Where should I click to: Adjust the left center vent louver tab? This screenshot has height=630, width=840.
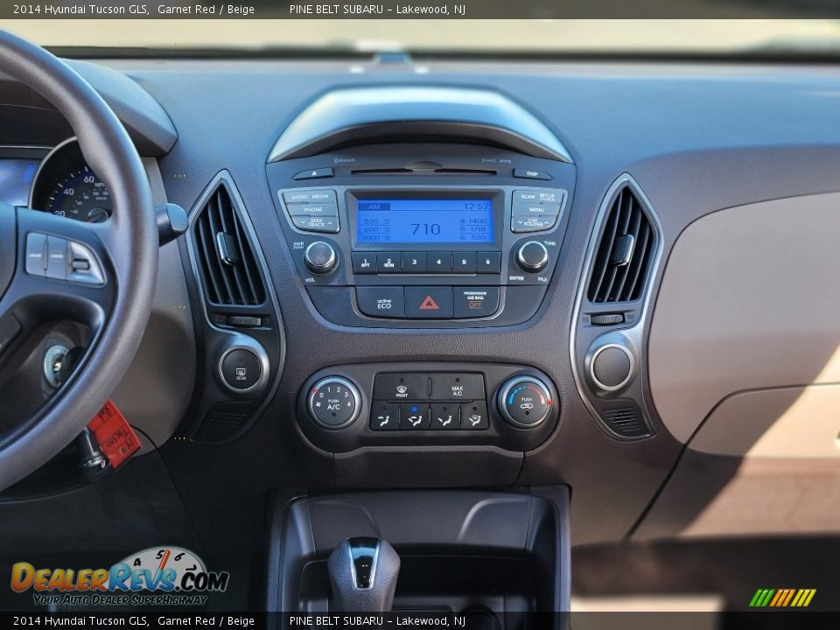click(228, 248)
